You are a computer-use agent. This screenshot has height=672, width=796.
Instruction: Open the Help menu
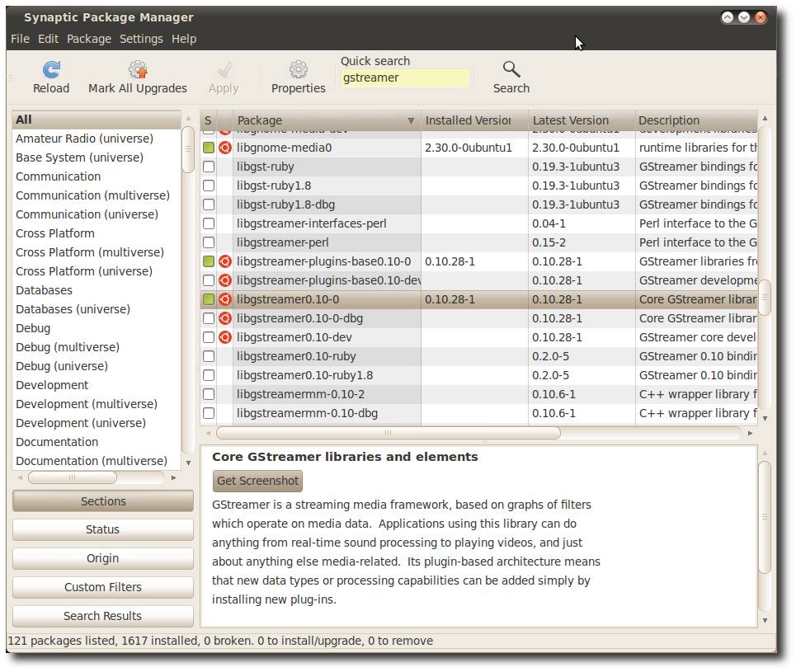pyautogui.click(x=184, y=39)
